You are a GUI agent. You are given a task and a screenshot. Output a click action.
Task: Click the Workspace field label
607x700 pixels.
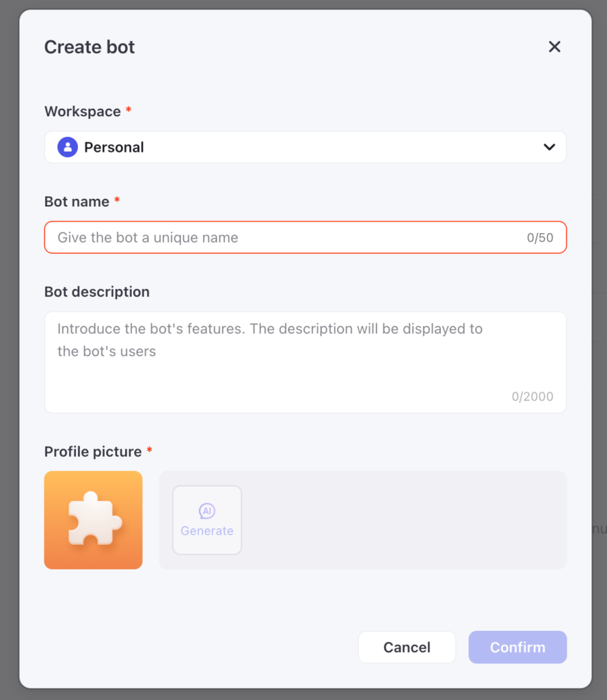(83, 111)
